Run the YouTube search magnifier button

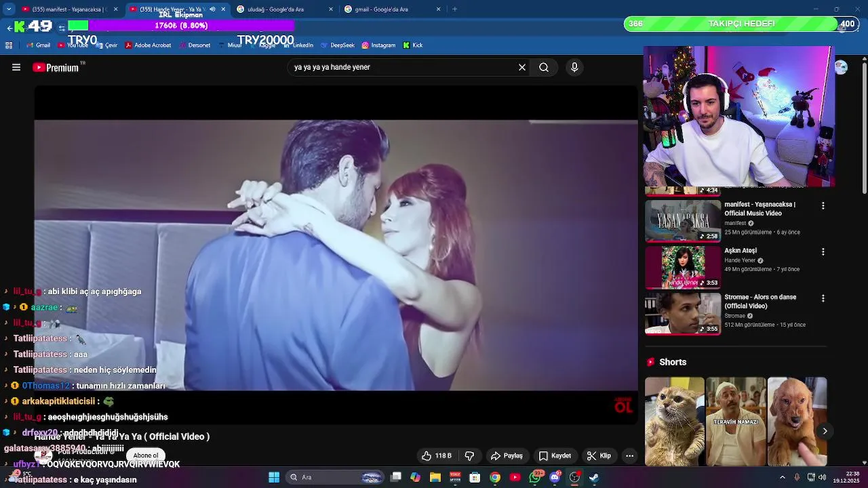point(544,67)
